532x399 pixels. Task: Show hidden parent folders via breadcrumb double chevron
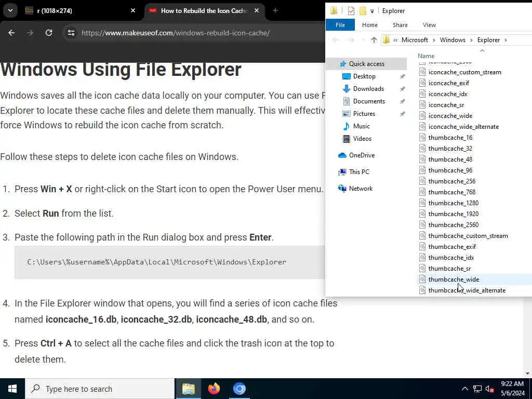[x=395, y=40]
